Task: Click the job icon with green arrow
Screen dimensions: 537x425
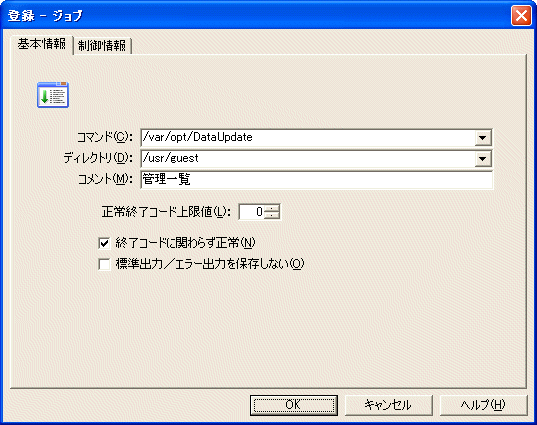Action: point(53,95)
